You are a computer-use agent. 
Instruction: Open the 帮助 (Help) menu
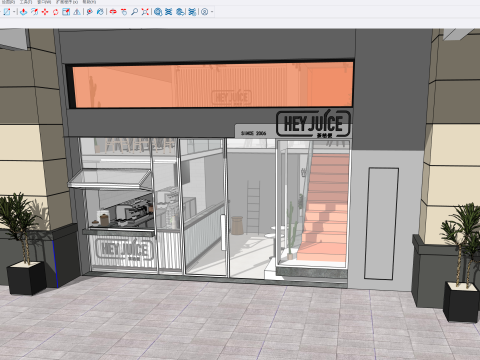(89, 2)
